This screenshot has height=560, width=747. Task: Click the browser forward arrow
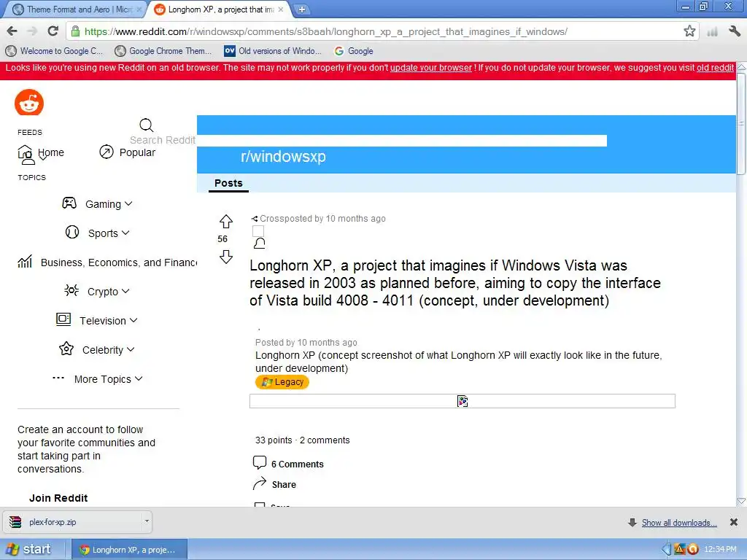(32, 31)
